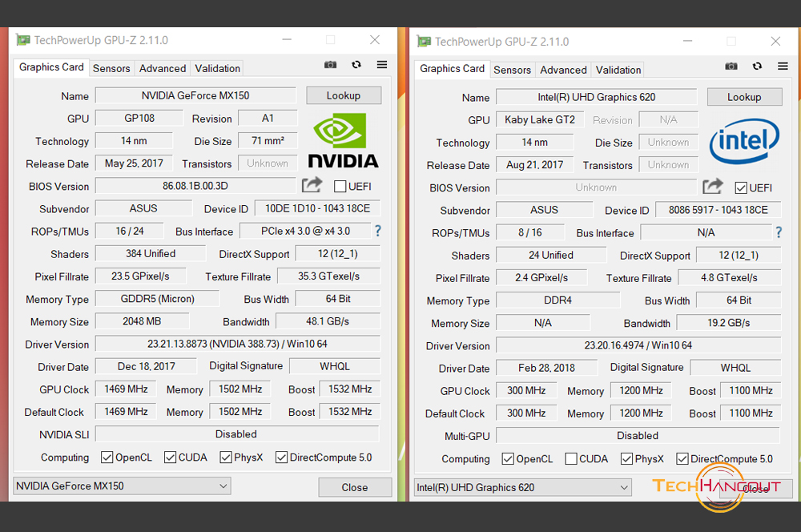This screenshot has width=801, height=532.
Task: Take a screenshot in Intel GPU-Z window
Action: [731, 66]
